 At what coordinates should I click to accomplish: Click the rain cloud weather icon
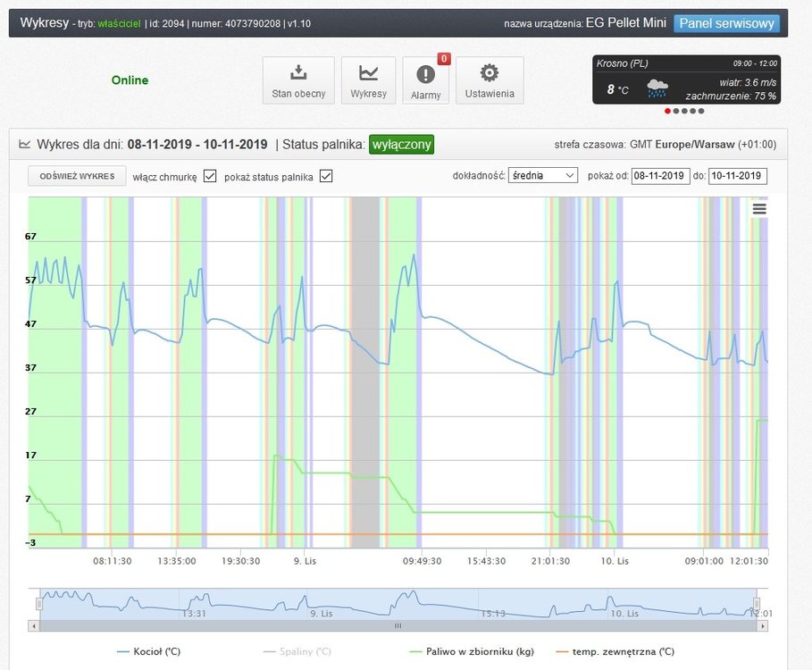(x=657, y=88)
